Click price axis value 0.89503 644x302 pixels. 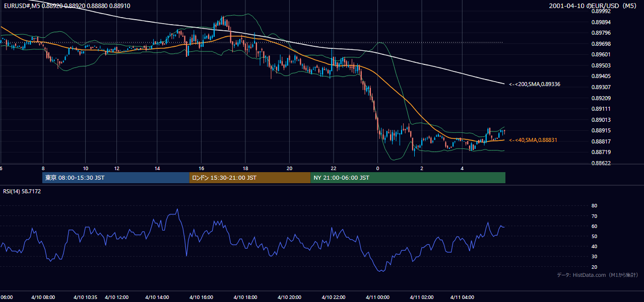(601, 65)
